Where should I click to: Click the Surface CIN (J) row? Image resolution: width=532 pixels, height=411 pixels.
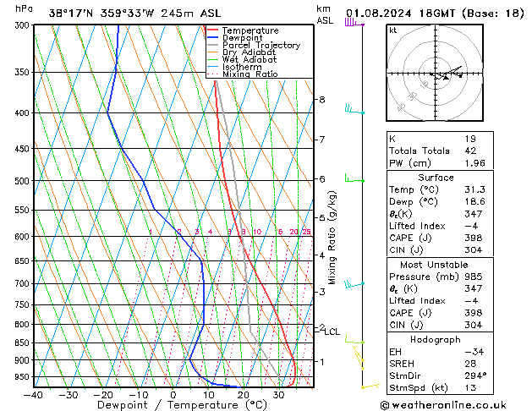[440, 250]
